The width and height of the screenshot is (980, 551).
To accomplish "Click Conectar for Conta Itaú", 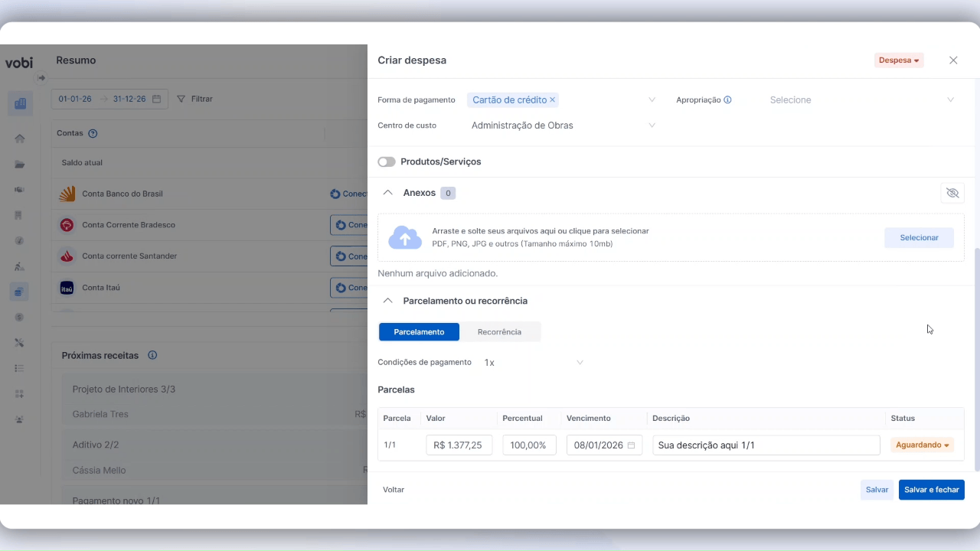I will (349, 288).
